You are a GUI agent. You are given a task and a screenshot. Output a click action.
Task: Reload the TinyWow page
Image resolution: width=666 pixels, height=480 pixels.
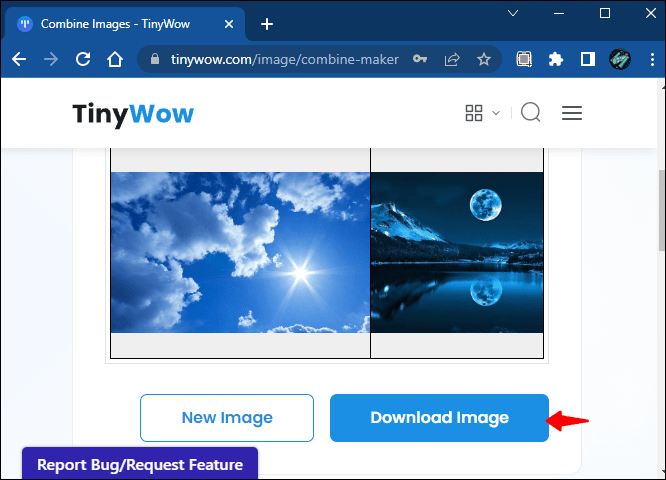coord(83,59)
